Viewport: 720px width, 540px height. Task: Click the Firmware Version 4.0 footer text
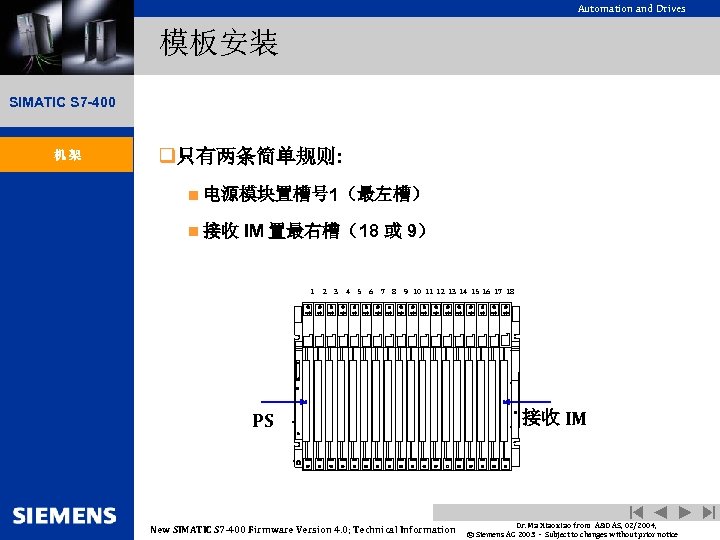(303, 529)
